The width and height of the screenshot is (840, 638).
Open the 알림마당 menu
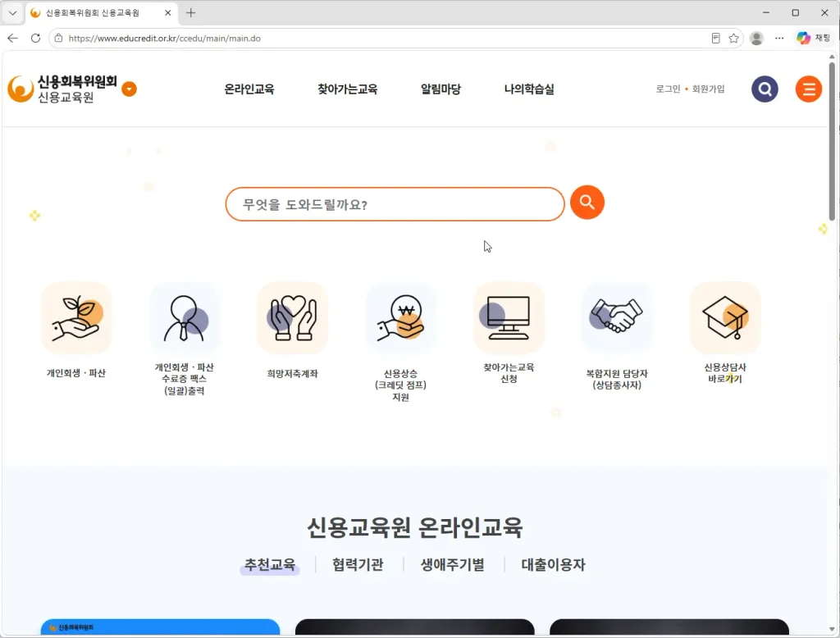[441, 89]
